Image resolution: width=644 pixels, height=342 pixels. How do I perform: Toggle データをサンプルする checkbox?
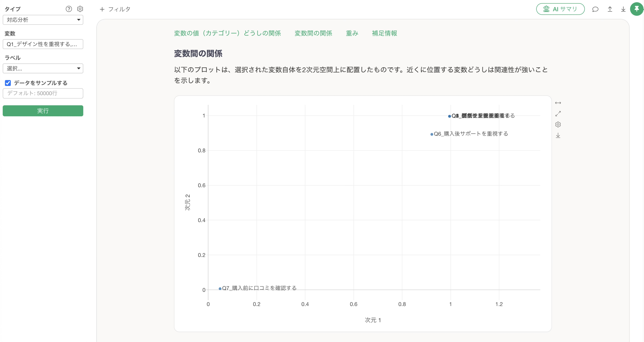tap(8, 83)
